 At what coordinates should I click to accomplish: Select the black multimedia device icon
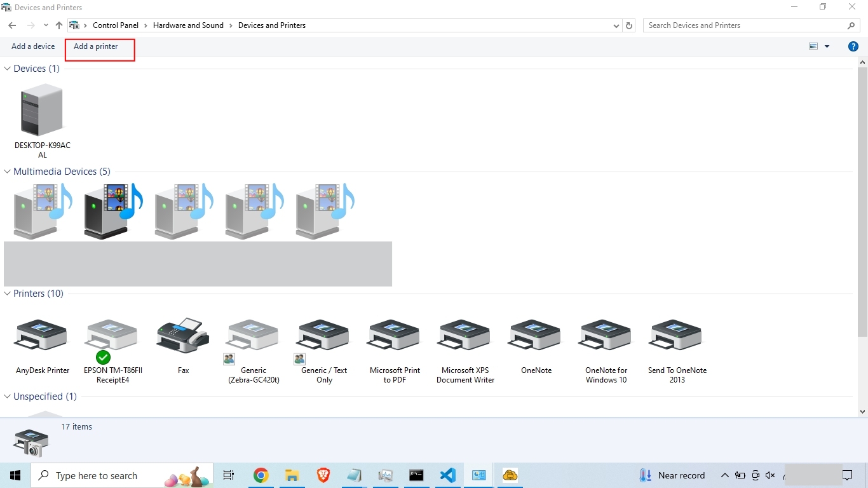pyautogui.click(x=113, y=211)
